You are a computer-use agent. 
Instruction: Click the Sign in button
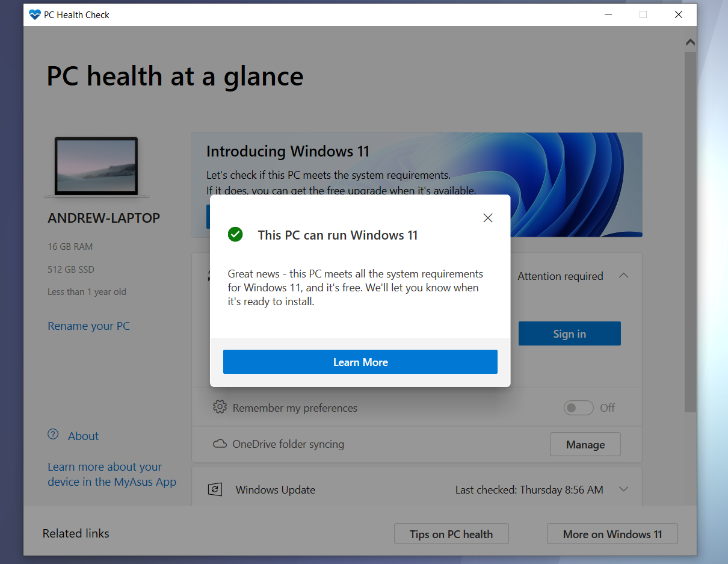(x=569, y=333)
